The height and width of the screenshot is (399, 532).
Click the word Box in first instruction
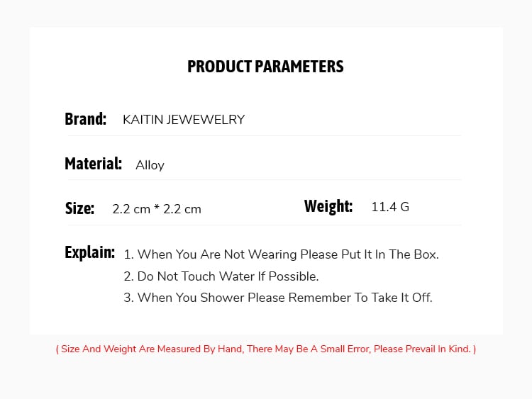pyautogui.click(x=425, y=254)
